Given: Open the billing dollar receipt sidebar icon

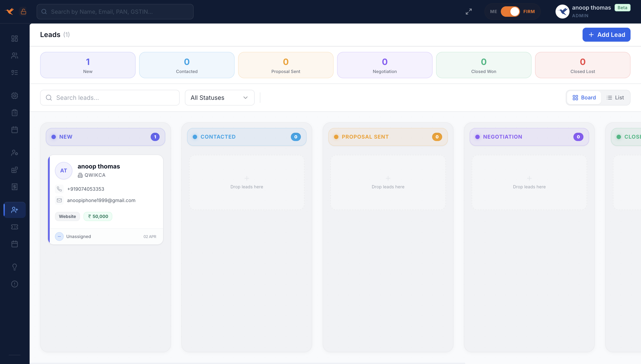Looking at the screenshot, I should (x=15, y=187).
